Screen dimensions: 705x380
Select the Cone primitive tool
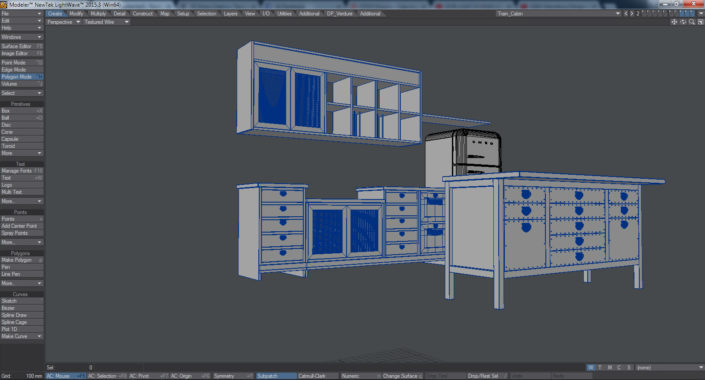coord(22,132)
